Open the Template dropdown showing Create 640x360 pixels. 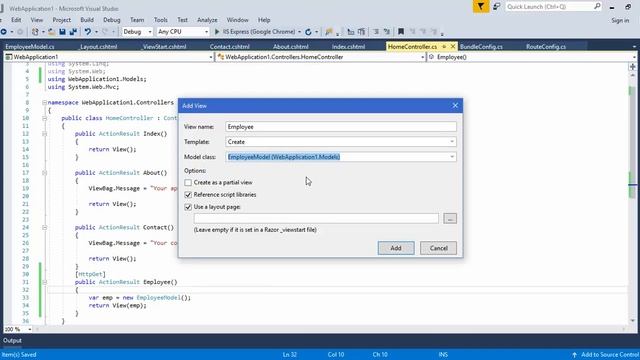click(452, 142)
